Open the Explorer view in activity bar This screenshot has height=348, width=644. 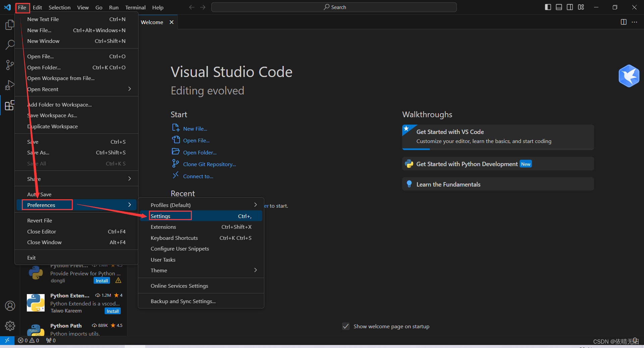[10, 25]
